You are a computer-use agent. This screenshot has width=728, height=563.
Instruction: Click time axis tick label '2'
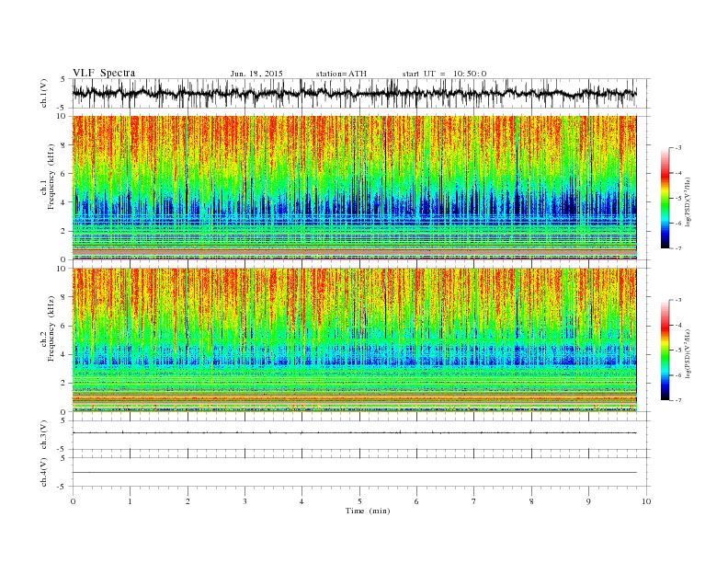tap(188, 501)
